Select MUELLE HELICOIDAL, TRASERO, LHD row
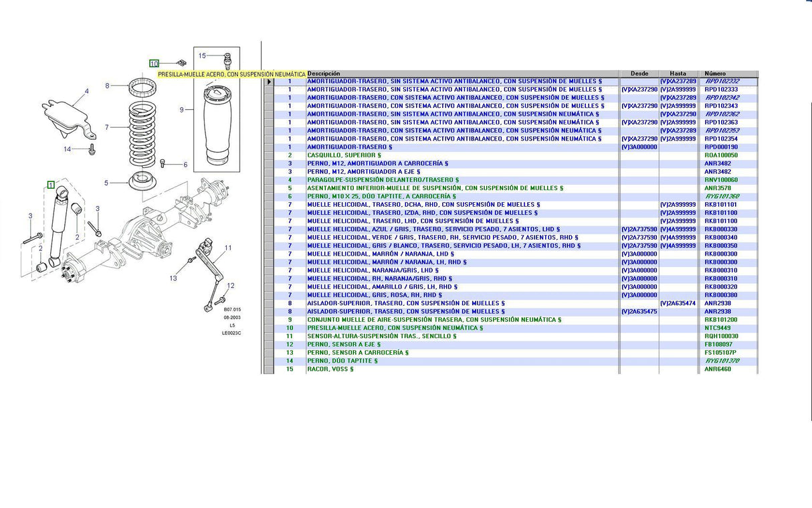 tap(511, 221)
